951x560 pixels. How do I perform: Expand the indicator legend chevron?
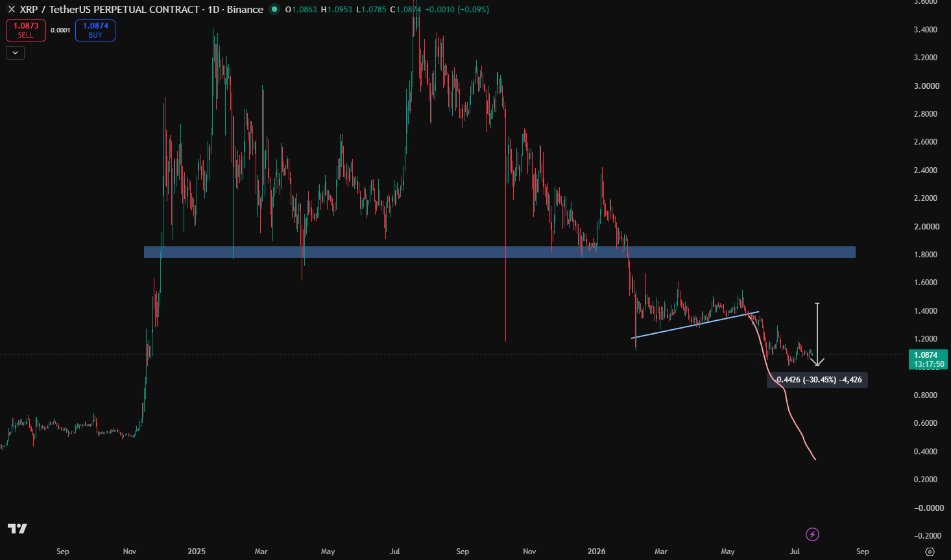(x=15, y=53)
